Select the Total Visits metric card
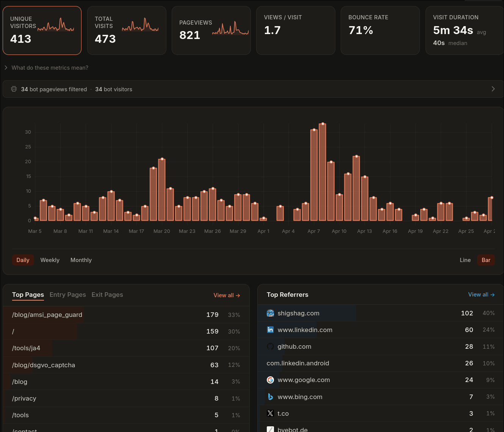504x432 pixels. click(x=127, y=31)
